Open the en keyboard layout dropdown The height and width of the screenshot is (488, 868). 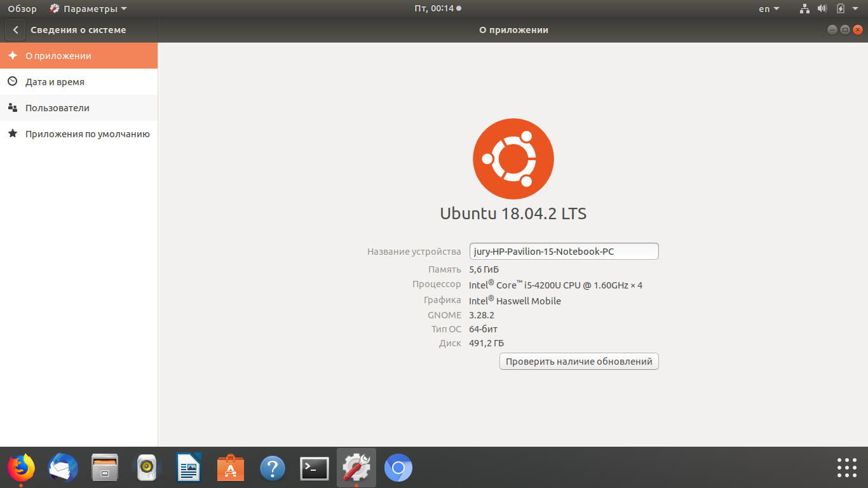[769, 9]
